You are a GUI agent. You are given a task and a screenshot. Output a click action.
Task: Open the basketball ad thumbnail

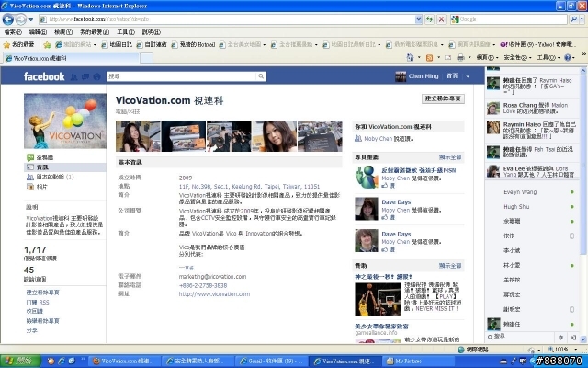(378, 300)
